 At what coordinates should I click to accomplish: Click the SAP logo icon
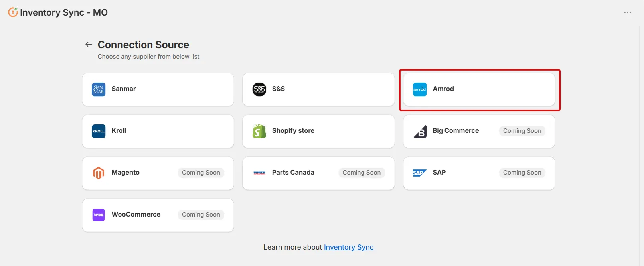point(420,173)
